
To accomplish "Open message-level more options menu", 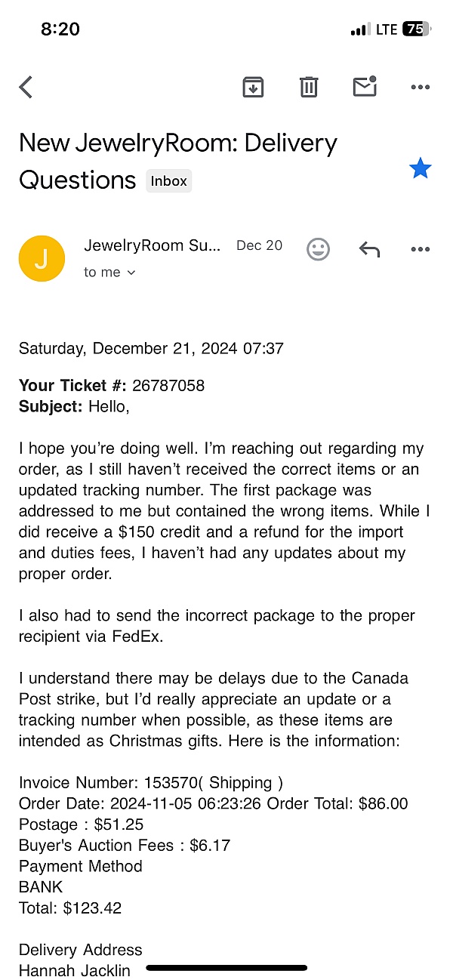I will (x=420, y=249).
